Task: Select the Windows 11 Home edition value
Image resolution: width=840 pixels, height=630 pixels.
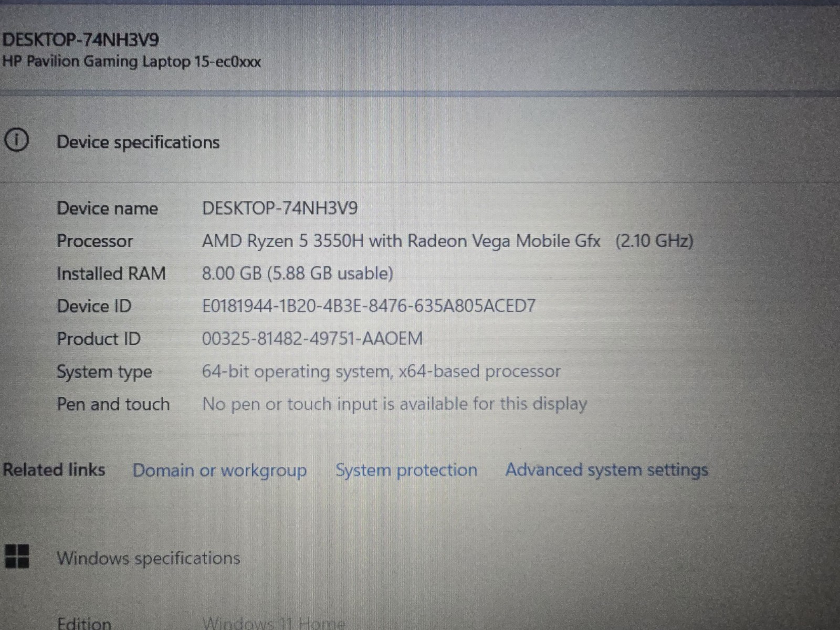Action: [x=274, y=623]
